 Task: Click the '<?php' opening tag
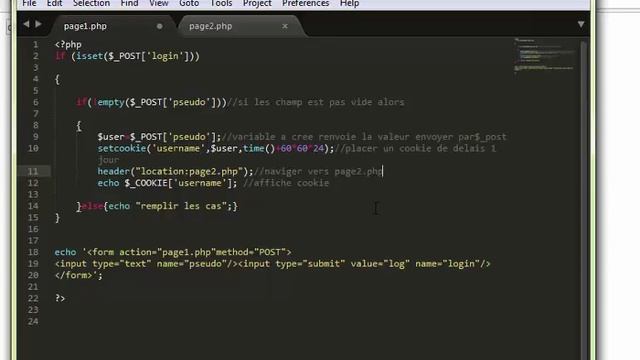pos(68,44)
